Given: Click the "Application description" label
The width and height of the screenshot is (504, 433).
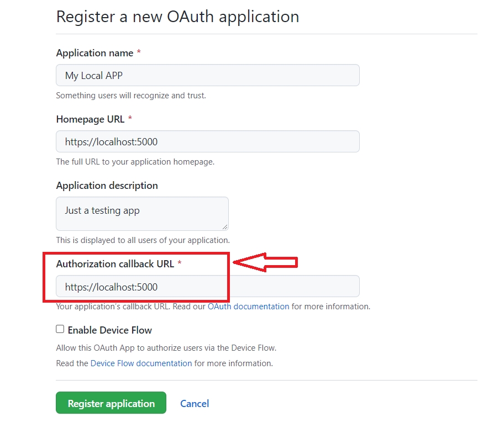Looking at the screenshot, I should [x=107, y=186].
